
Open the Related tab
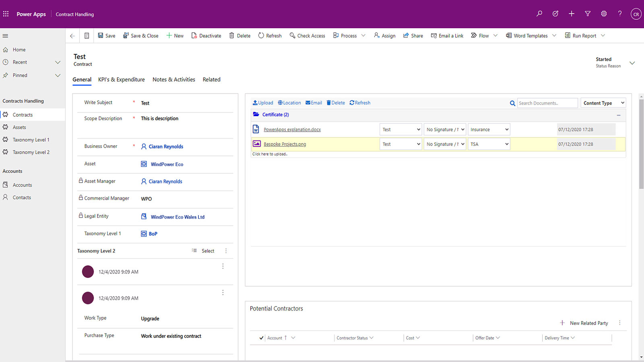(212, 80)
